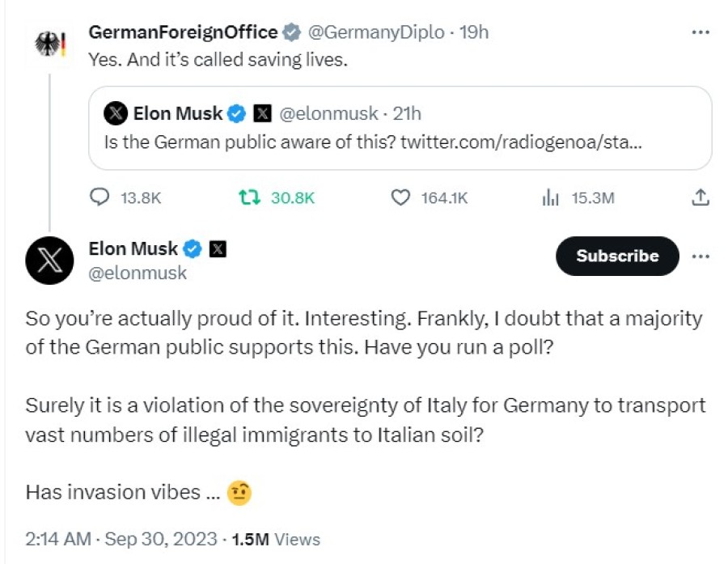Click the German Foreign Office eagle avatar

click(49, 45)
